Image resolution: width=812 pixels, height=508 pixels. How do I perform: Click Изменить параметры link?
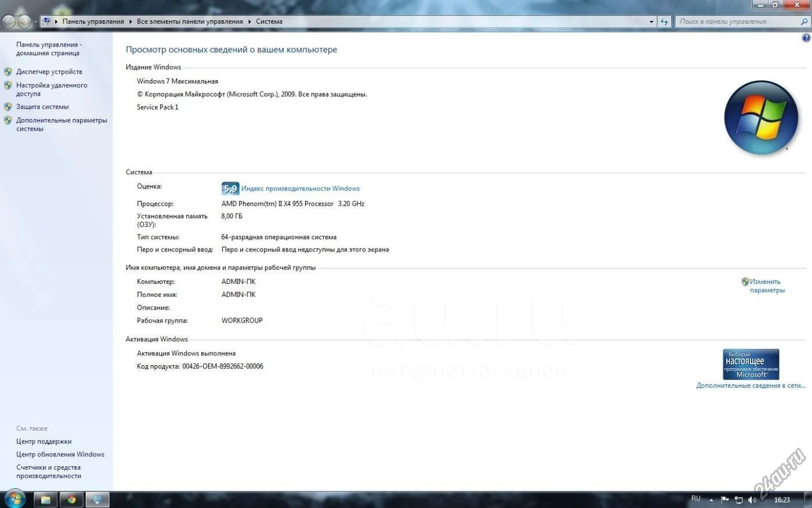point(767,286)
